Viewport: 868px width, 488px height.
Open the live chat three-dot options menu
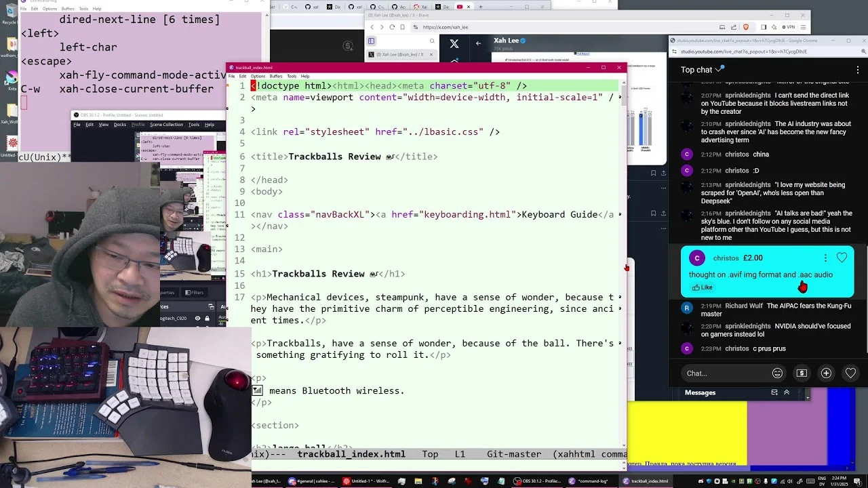pos(857,70)
